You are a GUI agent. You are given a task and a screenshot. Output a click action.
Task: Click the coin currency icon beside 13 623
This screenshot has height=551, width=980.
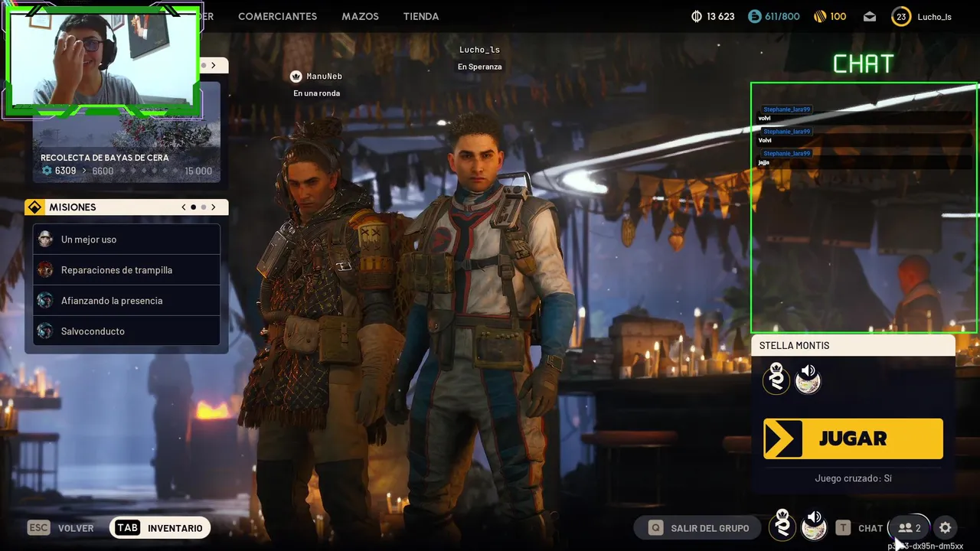click(697, 16)
